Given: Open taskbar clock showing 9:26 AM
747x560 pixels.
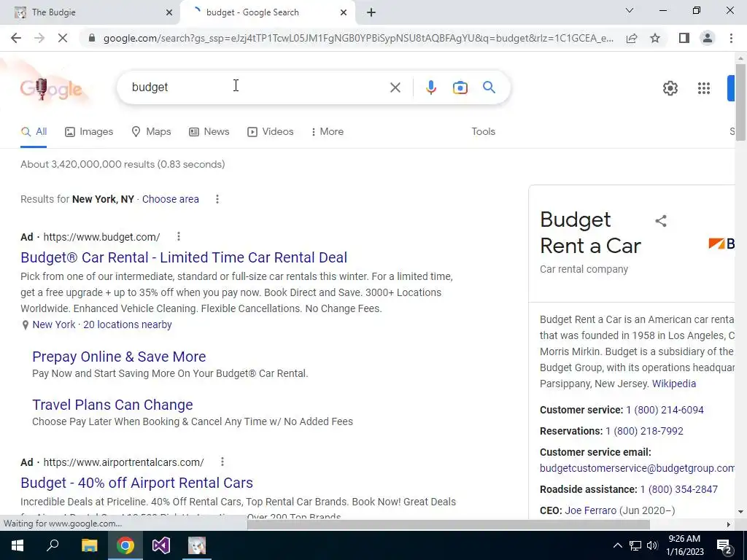Looking at the screenshot, I should (684, 545).
